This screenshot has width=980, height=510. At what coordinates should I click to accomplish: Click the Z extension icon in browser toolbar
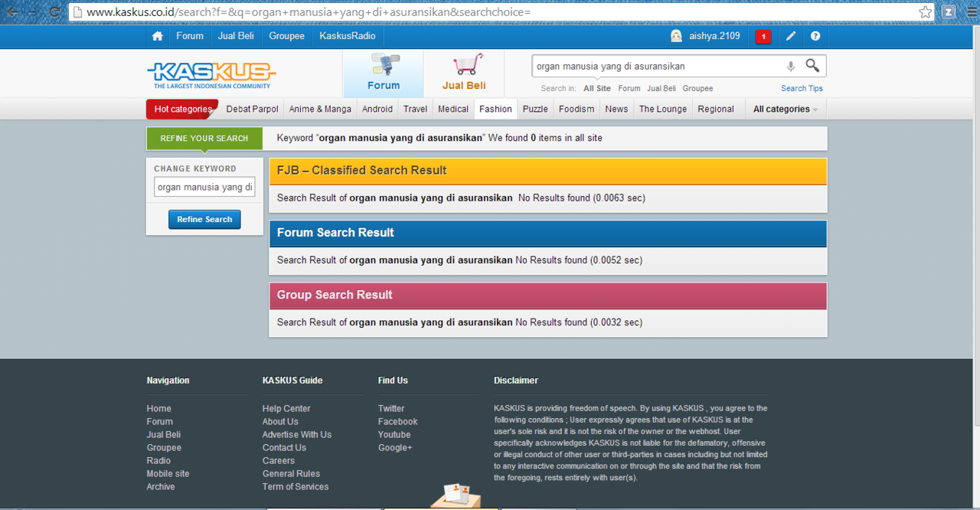tap(948, 12)
